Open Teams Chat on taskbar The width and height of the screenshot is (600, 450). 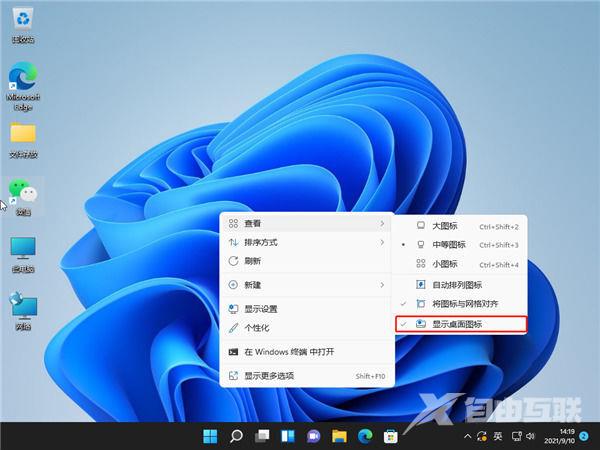tap(313, 436)
